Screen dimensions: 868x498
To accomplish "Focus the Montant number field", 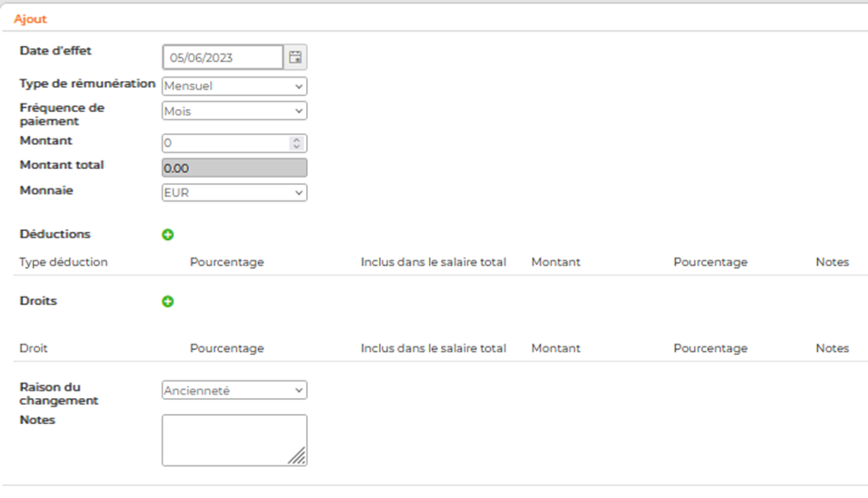I will click(226, 143).
